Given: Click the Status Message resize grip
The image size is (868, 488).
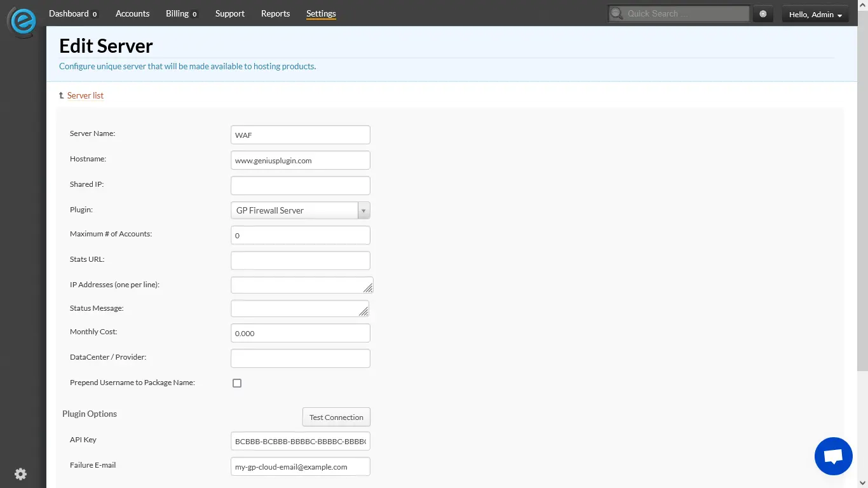Looking at the screenshot, I should click(x=363, y=311).
